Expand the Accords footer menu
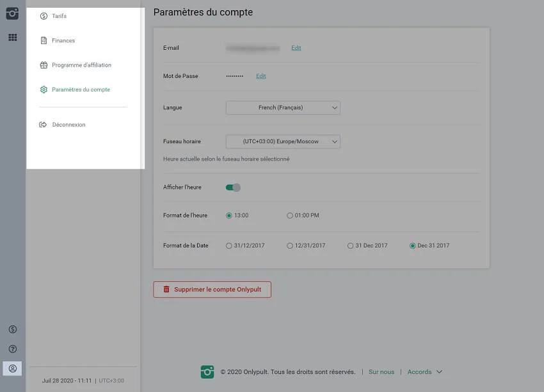This screenshot has height=392, width=544. [x=424, y=372]
